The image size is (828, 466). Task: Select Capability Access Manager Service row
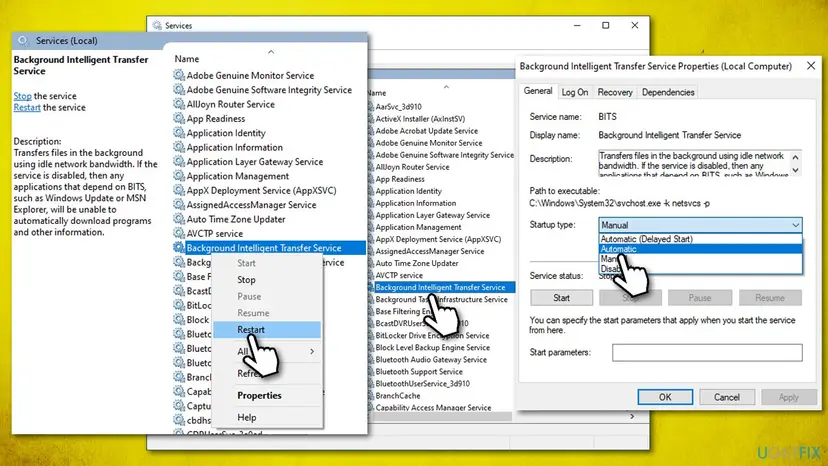[433, 408]
